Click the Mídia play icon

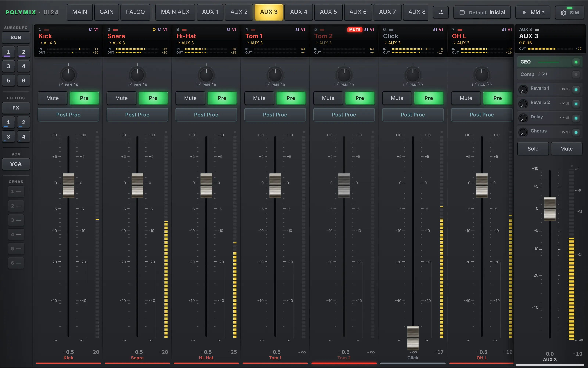pos(524,12)
